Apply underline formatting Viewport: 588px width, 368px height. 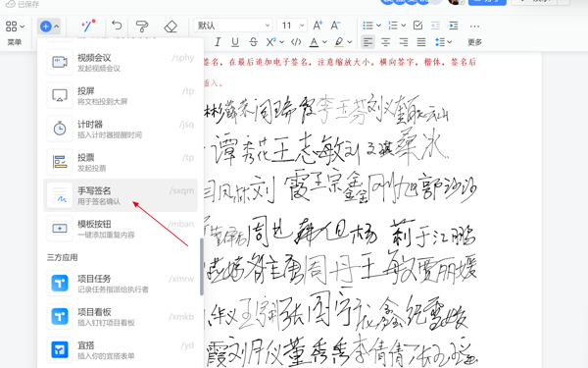[235, 42]
